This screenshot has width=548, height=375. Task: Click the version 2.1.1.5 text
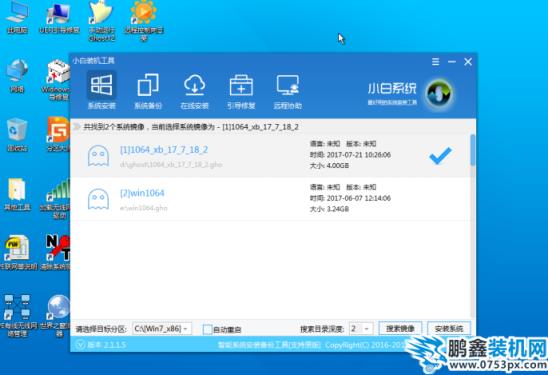click(x=107, y=345)
